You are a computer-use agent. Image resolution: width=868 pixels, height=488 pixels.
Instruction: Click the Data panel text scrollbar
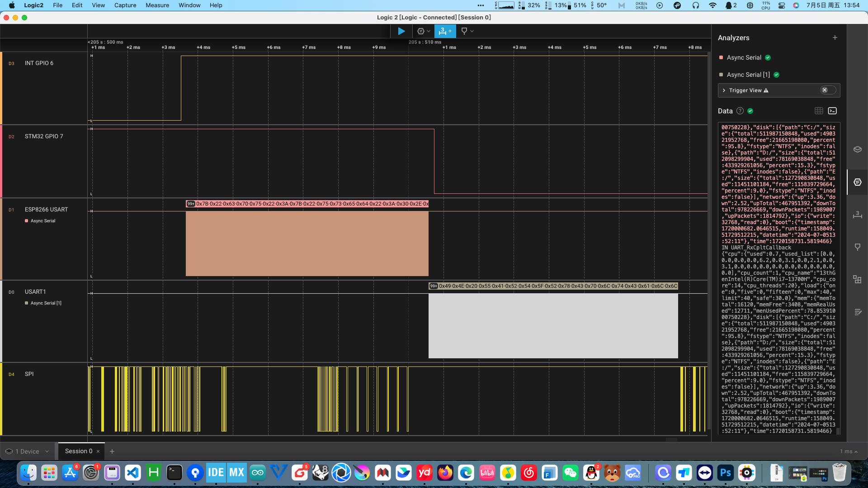[838, 432]
